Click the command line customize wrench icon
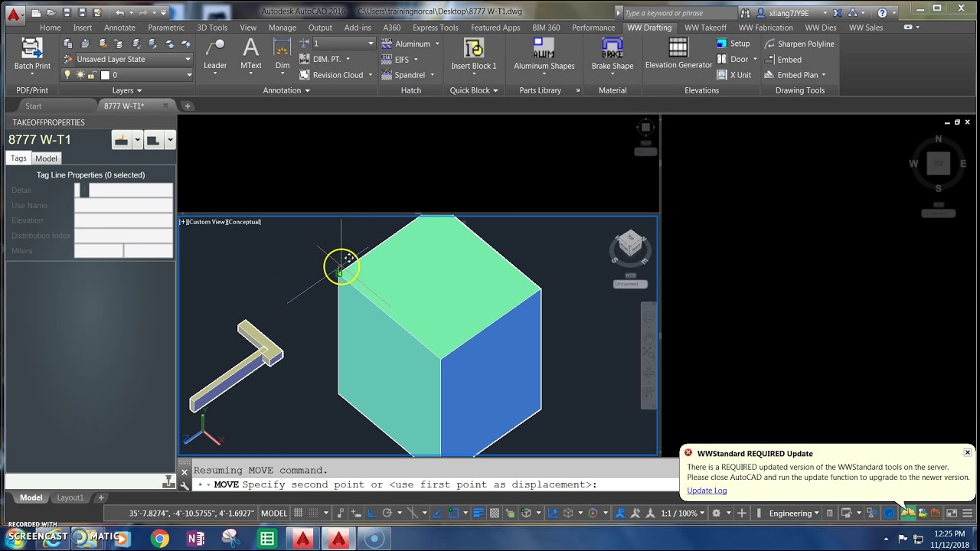This screenshot has width=980, height=551. point(185,484)
